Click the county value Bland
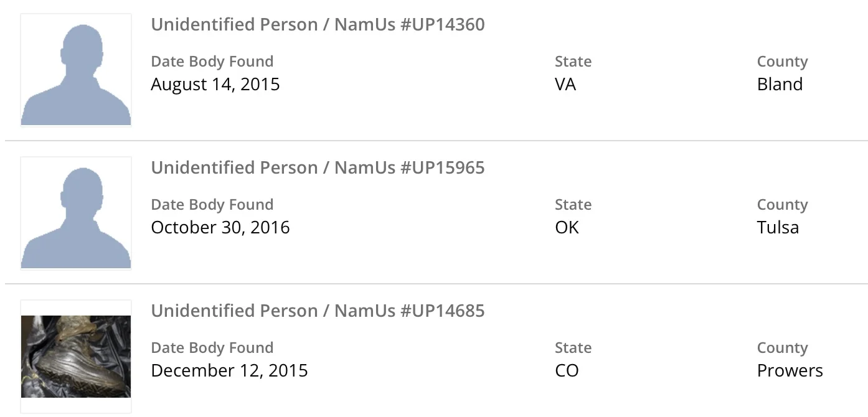The image size is (868, 417). pos(780,84)
